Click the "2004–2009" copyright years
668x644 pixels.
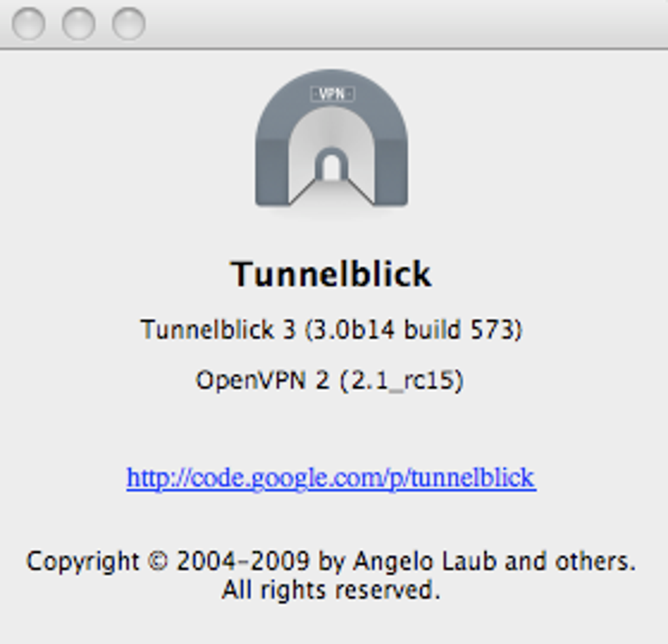click(x=243, y=562)
